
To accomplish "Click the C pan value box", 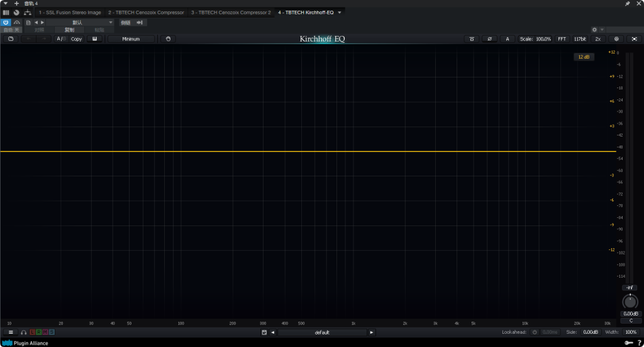I will tap(630, 321).
